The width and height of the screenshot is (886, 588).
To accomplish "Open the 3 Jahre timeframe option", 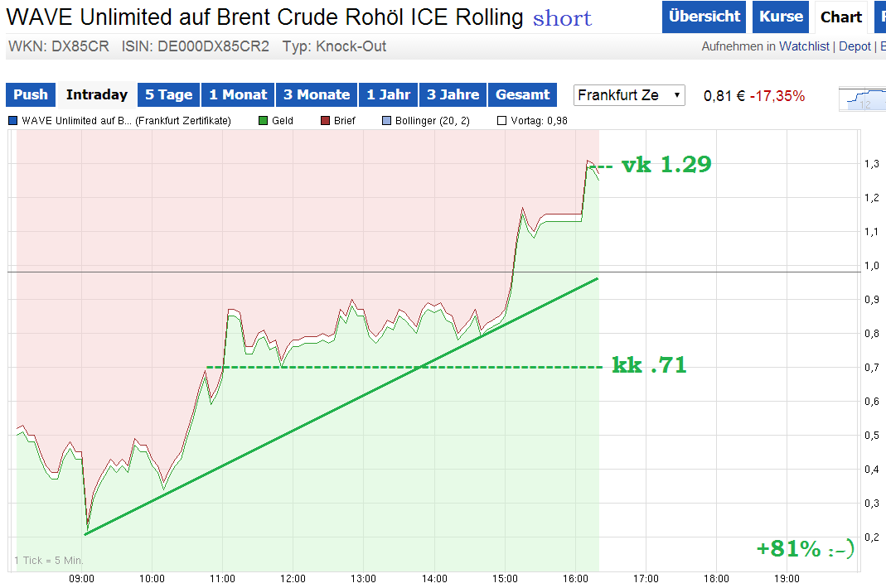I will click(x=453, y=94).
